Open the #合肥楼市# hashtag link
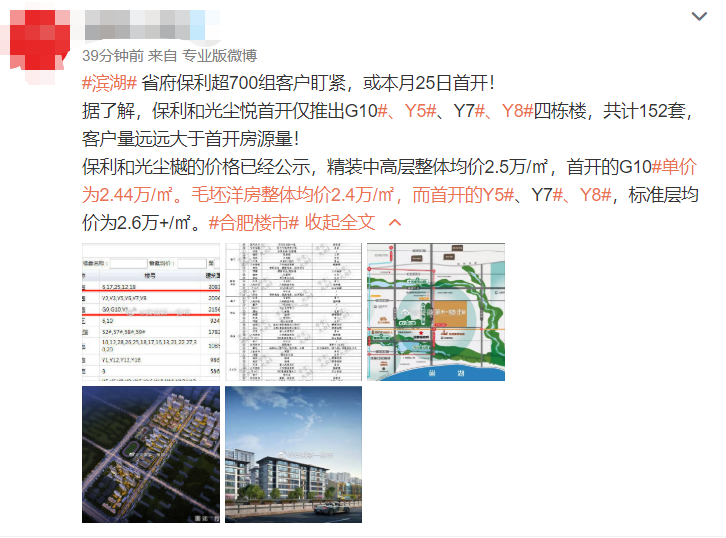Image resolution: width=726 pixels, height=538 pixels. 253,223
